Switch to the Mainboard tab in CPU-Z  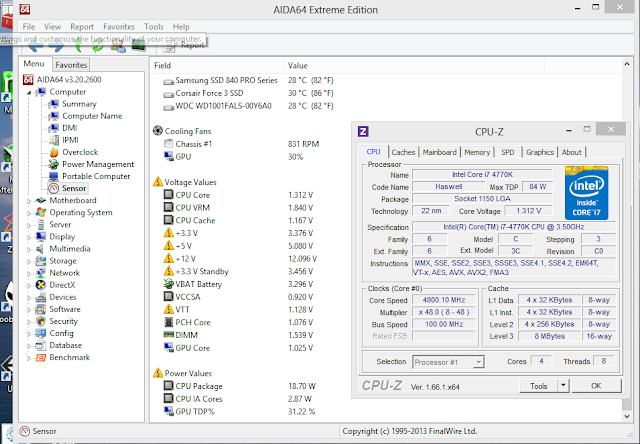click(440, 152)
